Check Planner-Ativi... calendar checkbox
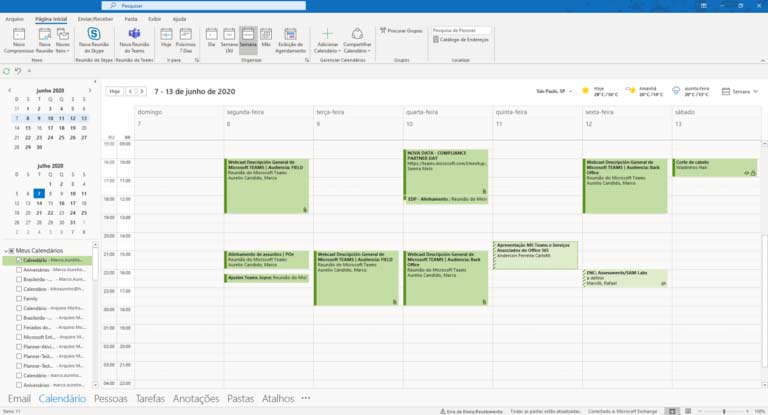 pyautogui.click(x=19, y=346)
